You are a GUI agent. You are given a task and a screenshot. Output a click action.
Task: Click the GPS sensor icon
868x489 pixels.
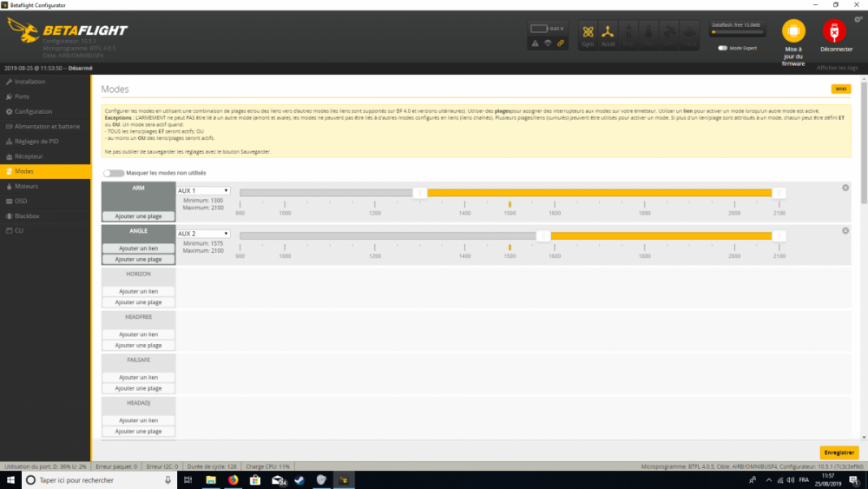pos(669,36)
